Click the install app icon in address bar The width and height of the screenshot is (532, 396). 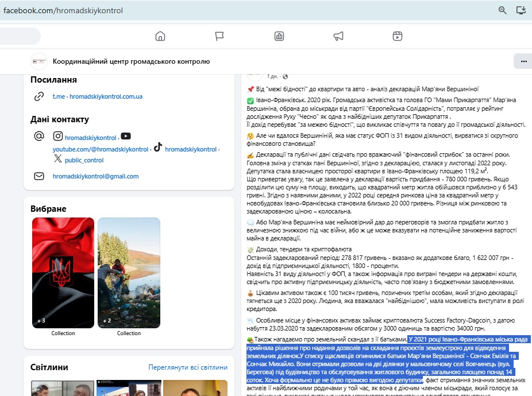(521, 10)
